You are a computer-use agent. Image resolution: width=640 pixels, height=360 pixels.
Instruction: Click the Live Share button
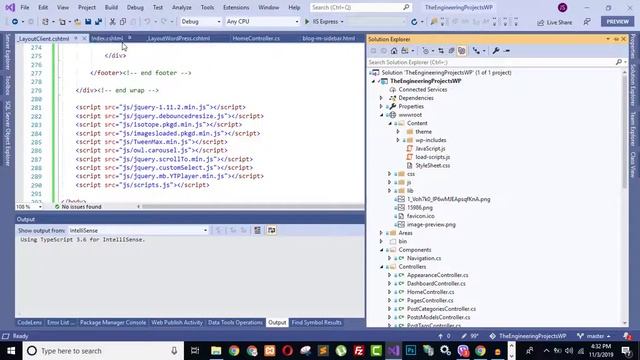554,22
